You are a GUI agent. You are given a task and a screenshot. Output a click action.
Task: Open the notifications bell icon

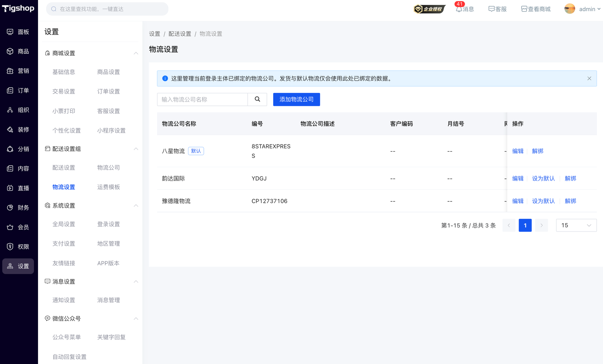click(x=459, y=9)
